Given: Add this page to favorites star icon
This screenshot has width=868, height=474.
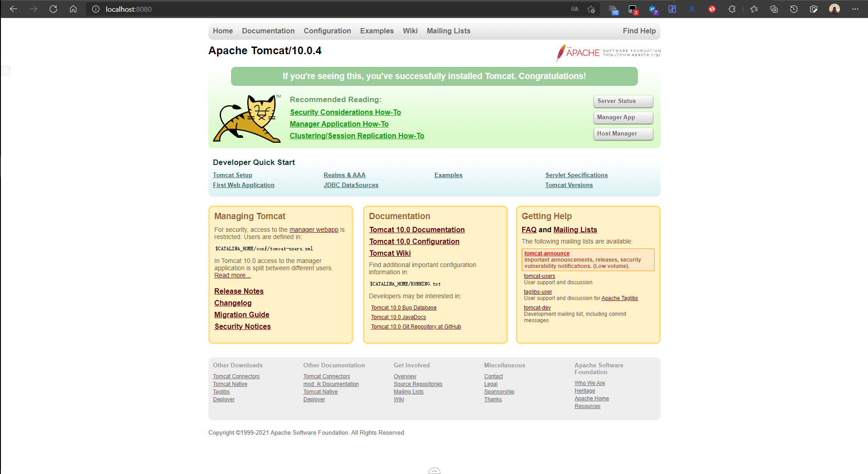Looking at the screenshot, I should tap(591, 9).
